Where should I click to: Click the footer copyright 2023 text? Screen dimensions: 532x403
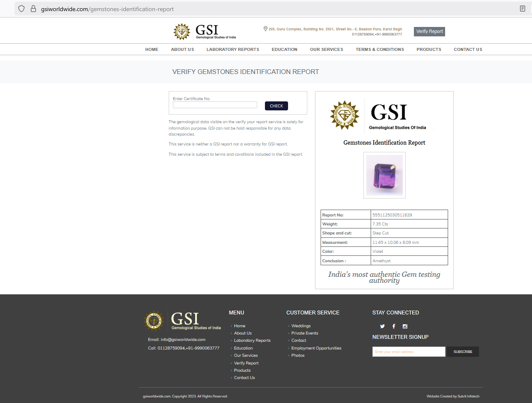185,396
